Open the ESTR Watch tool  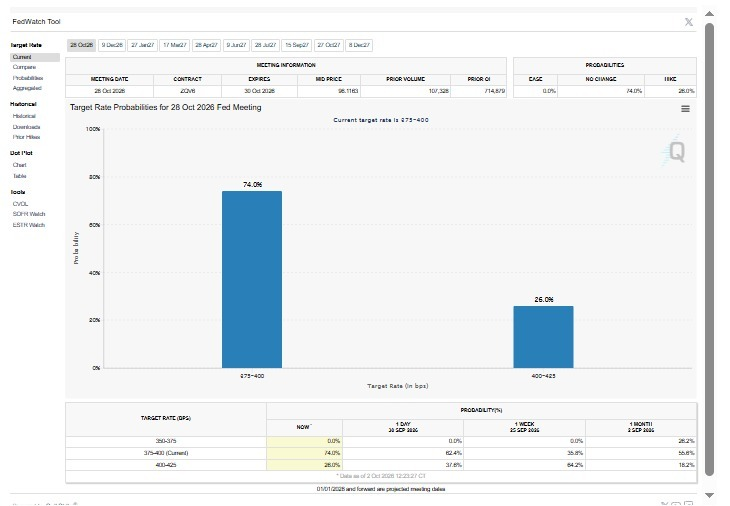point(29,225)
